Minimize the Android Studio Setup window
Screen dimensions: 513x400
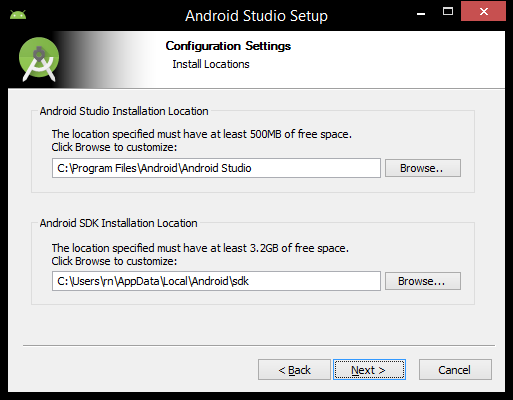point(421,13)
